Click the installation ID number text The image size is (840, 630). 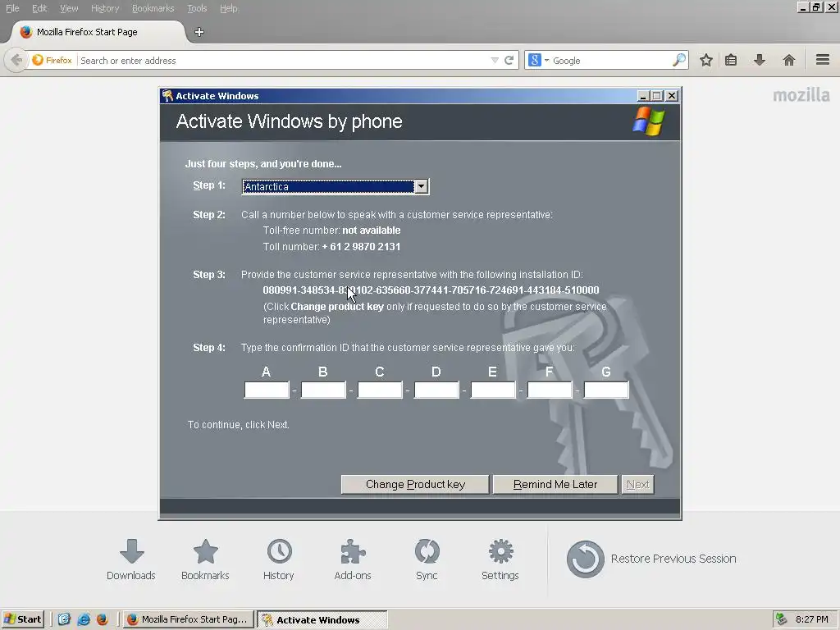431,290
